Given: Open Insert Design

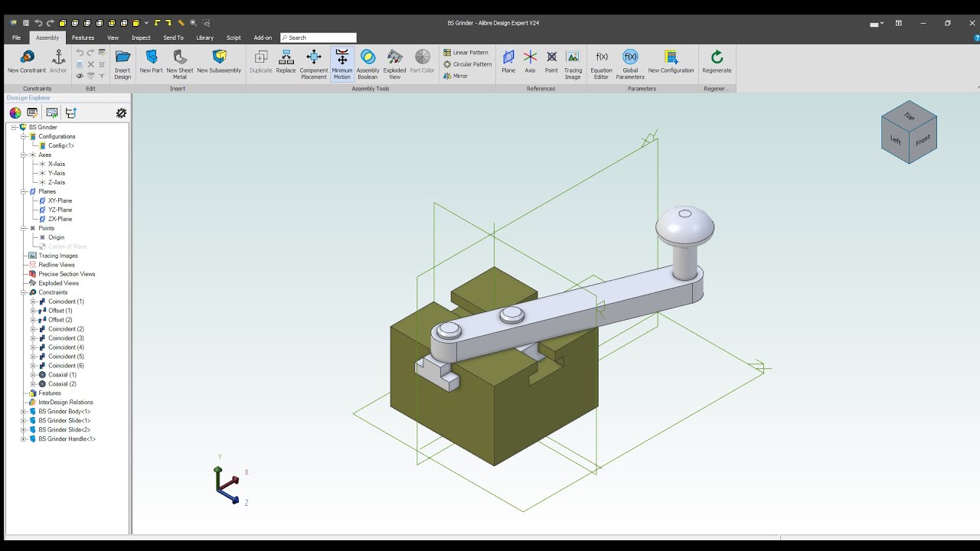Looking at the screenshot, I should click(122, 64).
